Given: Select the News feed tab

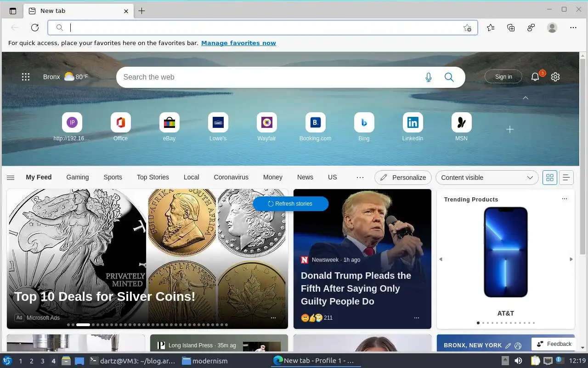Looking at the screenshot, I should [305, 177].
